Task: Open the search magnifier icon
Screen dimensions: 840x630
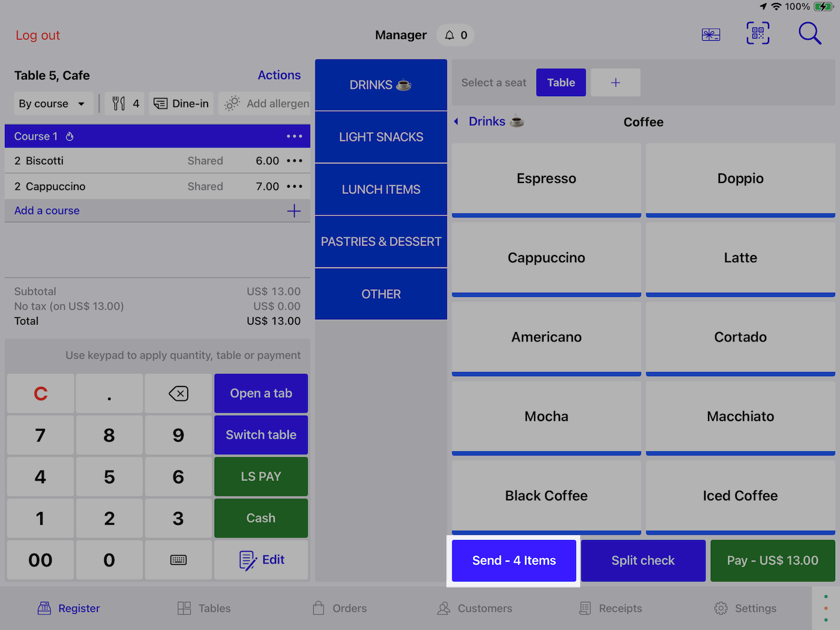Action: [x=809, y=34]
